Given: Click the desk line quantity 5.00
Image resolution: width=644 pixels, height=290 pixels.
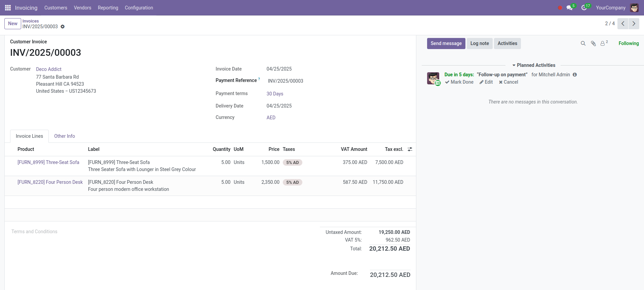Looking at the screenshot, I should (226, 182).
